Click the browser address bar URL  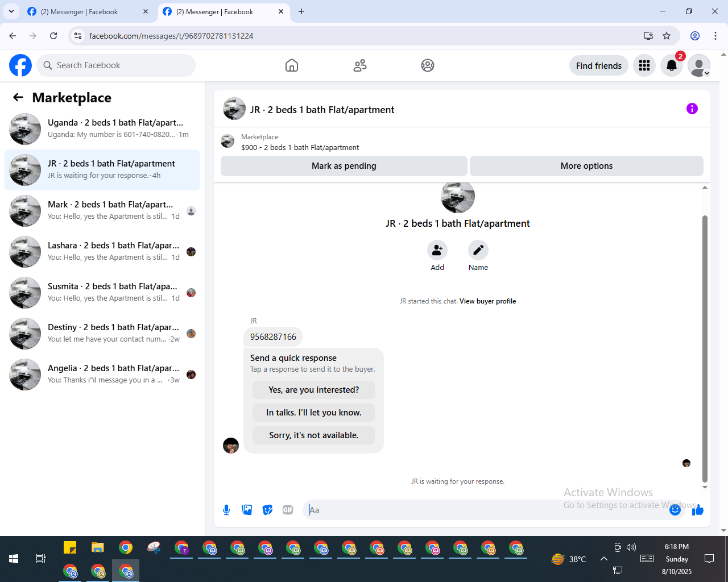(x=171, y=36)
